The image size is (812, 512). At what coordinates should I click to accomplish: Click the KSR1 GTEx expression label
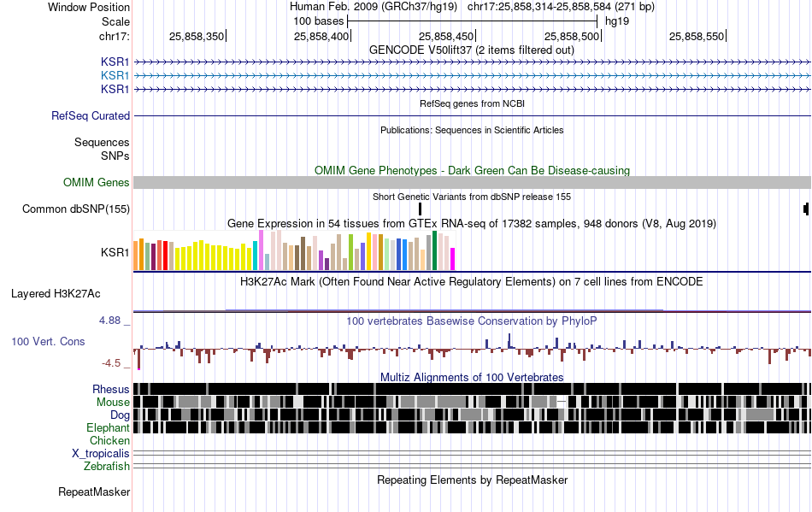(115, 252)
